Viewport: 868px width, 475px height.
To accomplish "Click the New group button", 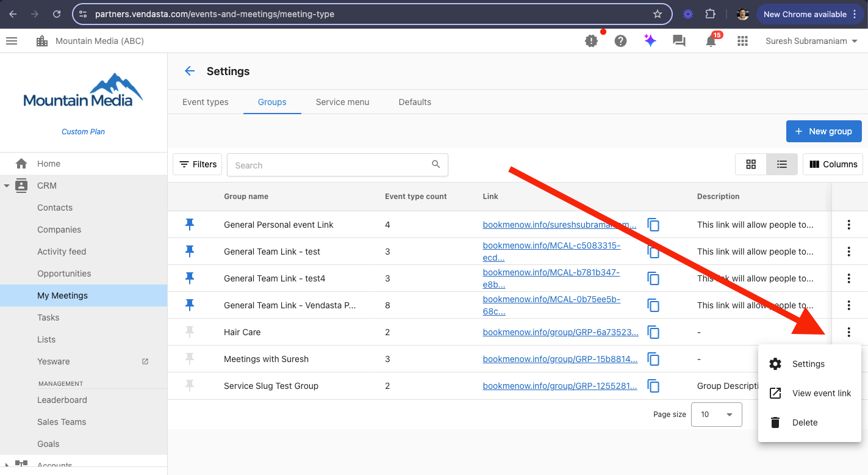I will [823, 131].
